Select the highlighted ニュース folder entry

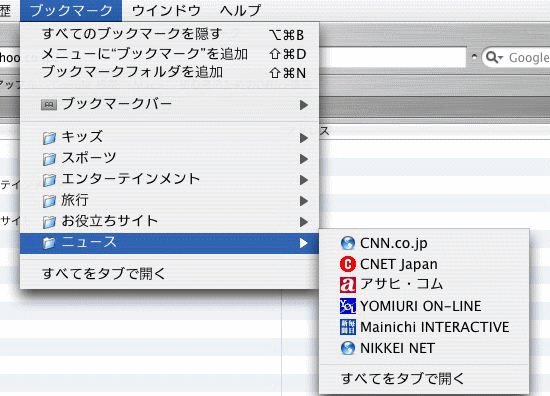tap(170, 243)
